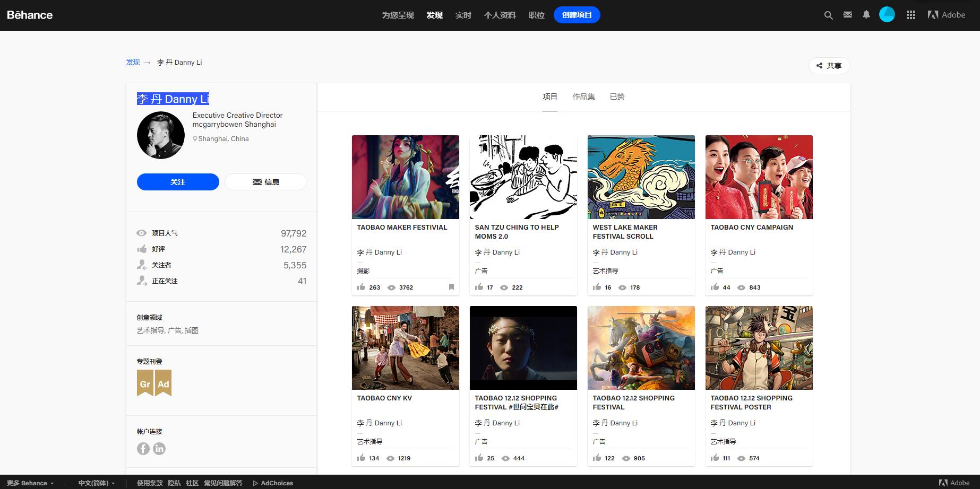The image size is (980, 489).
Task: Open 个人资料 in top navigation
Action: (500, 15)
